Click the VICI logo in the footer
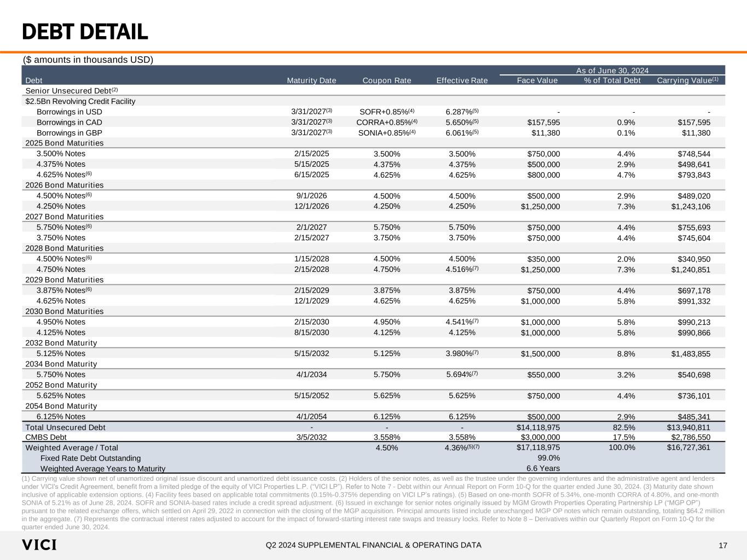 (x=39, y=545)
